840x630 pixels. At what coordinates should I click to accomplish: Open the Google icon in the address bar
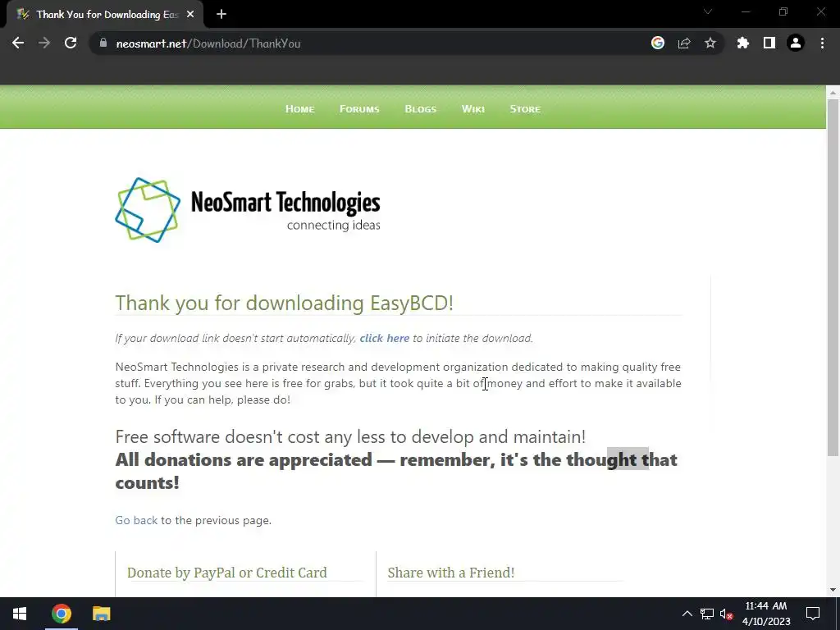658,43
